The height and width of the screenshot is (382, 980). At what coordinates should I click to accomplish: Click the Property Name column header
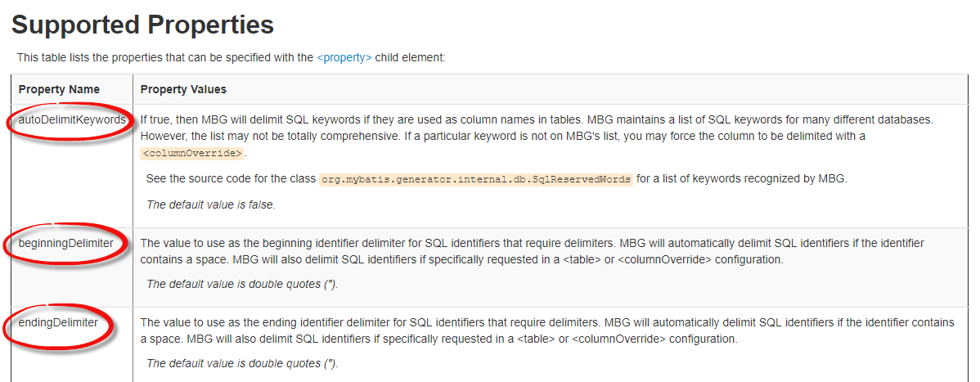59,89
